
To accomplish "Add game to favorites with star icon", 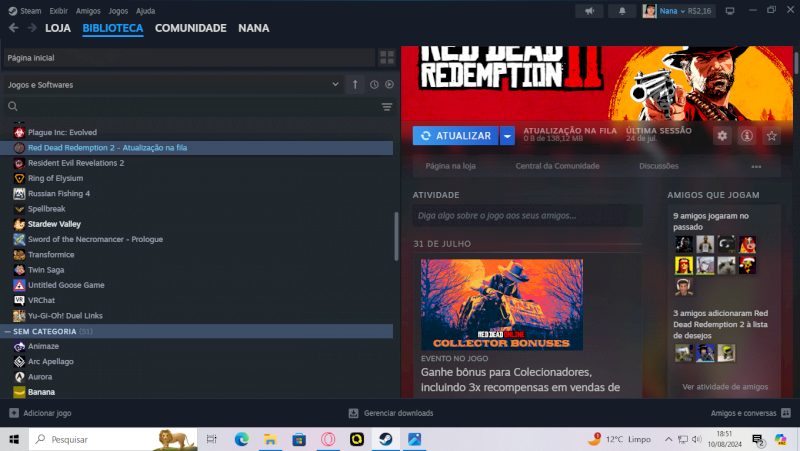I will point(771,136).
